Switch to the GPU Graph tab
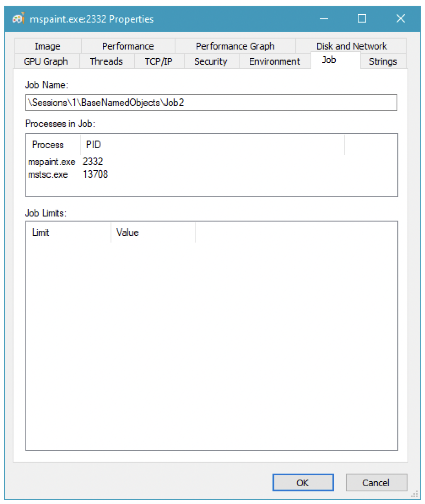The height and width of the screenshot is (504, 425). (46, 61)
